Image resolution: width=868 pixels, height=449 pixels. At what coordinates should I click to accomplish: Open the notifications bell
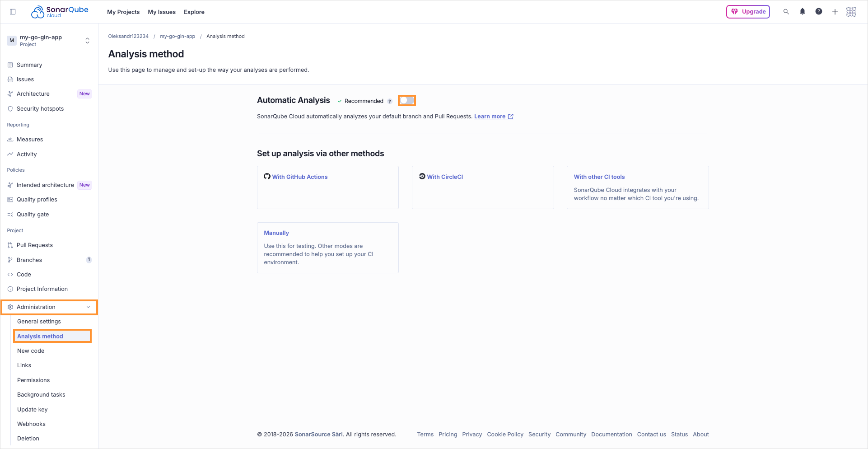click(x=803, y=11)
